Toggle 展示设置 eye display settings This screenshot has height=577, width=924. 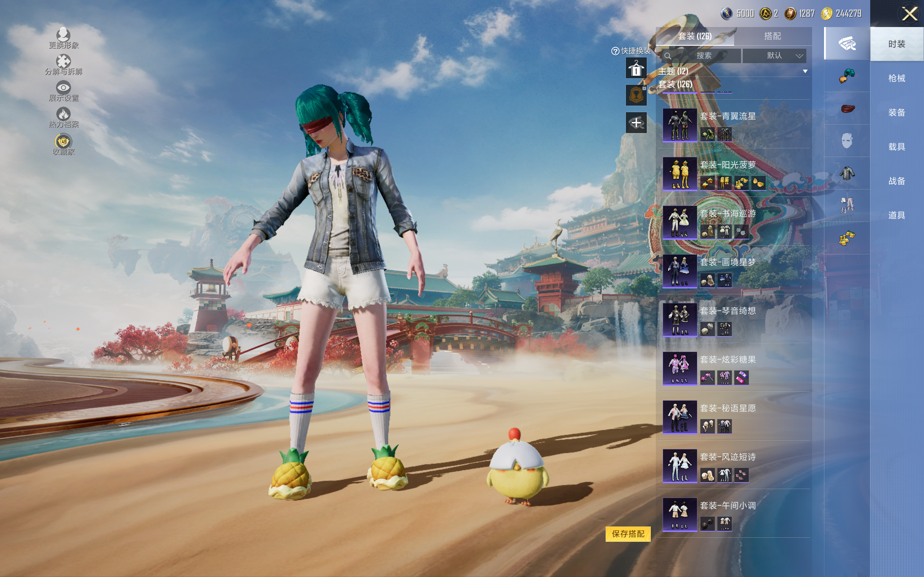tap(64, 87)
